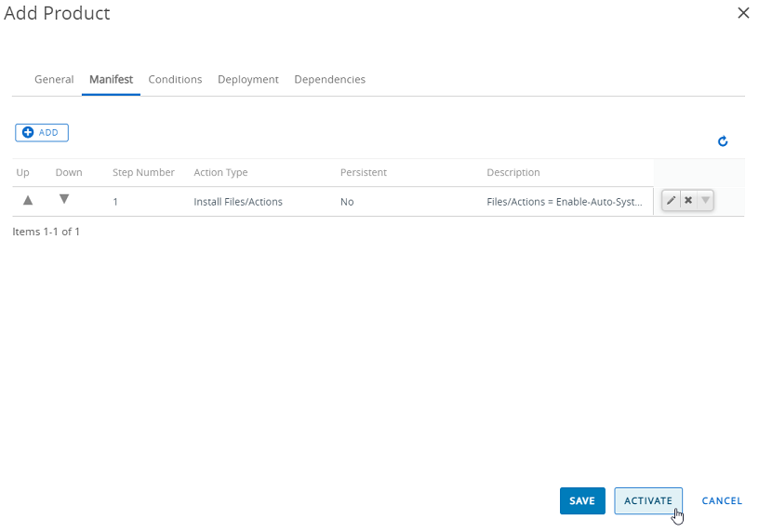This screenshot has width=759, height=532.
Task: Click the Down column header
Action: [x=69, y=172]
